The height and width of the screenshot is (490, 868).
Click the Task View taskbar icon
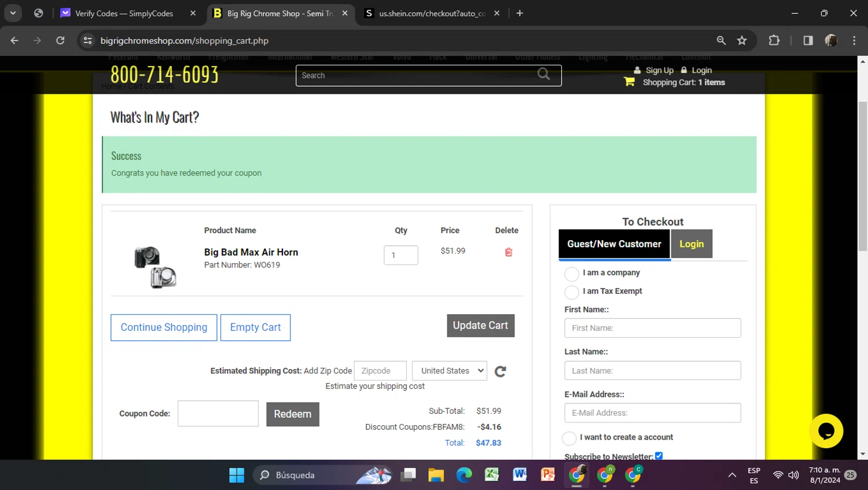coord(409,475)
